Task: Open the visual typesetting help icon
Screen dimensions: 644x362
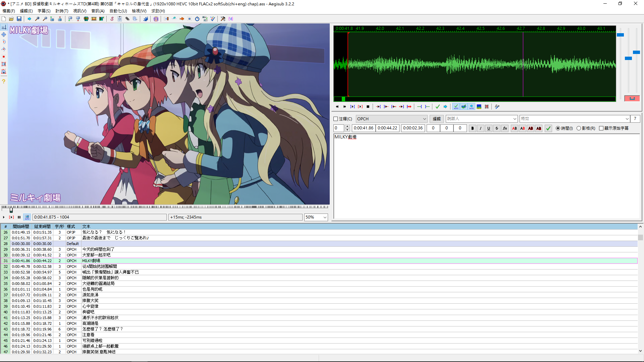Action: (4, 81)
